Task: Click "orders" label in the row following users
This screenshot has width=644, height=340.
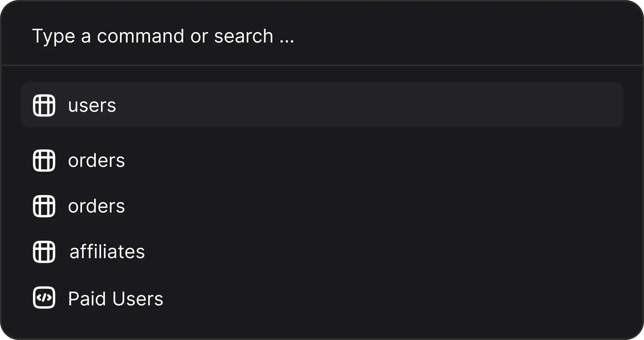Action: pos(96,161)
